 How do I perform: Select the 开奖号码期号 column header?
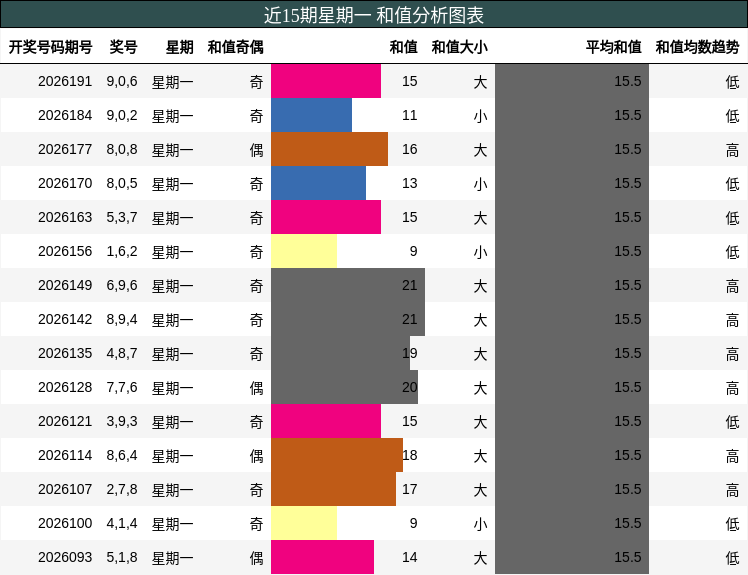[x=51, y=47]
